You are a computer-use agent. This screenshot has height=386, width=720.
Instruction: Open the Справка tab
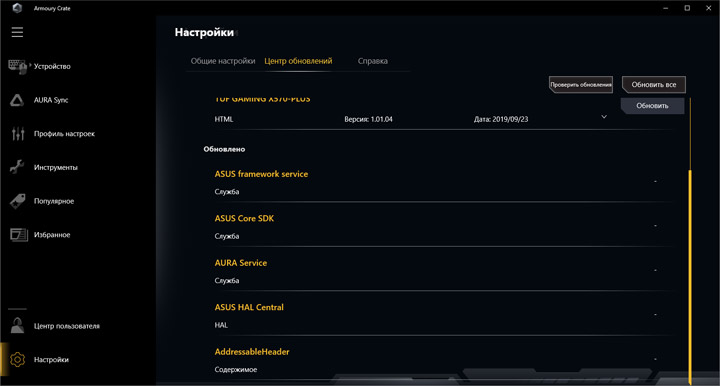tap(372, 61)
